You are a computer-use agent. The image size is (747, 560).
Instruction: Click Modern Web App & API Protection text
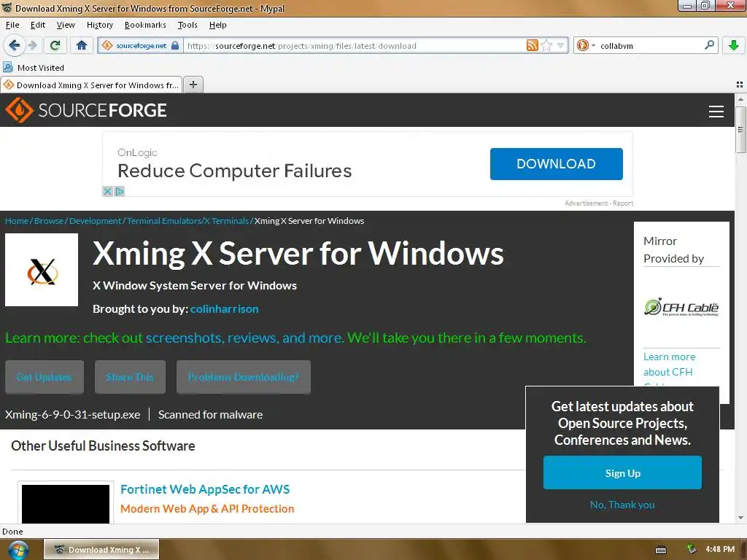tap(207, 508)
